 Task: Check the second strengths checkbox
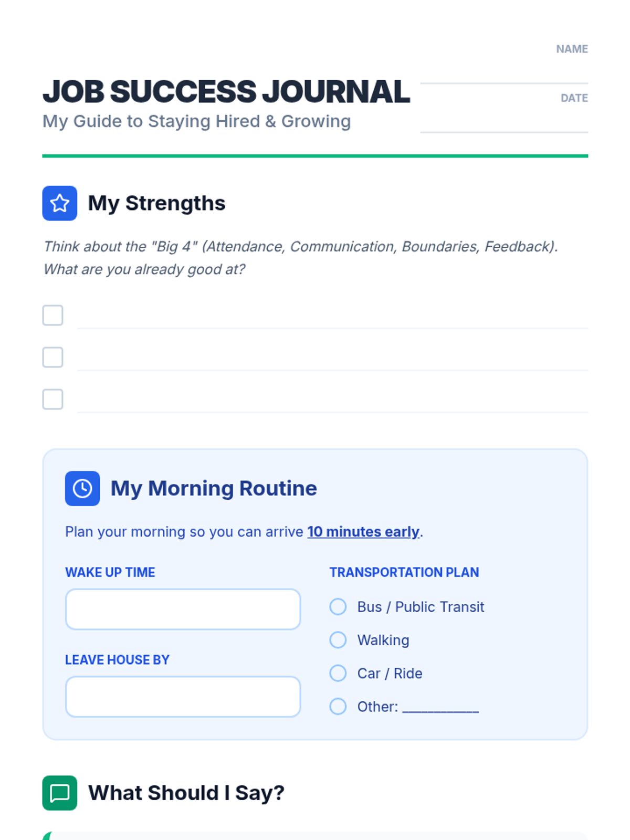tap(53, 358)
